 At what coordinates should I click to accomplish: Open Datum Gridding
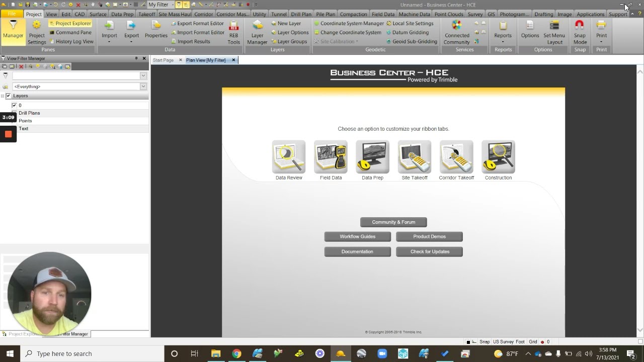tap(407, 32)
